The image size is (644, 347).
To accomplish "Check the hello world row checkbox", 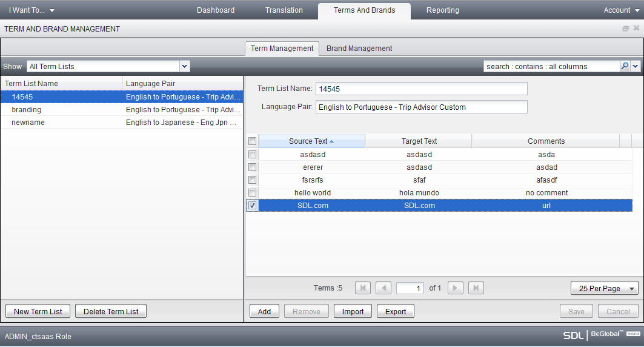I will pos(253,193).
